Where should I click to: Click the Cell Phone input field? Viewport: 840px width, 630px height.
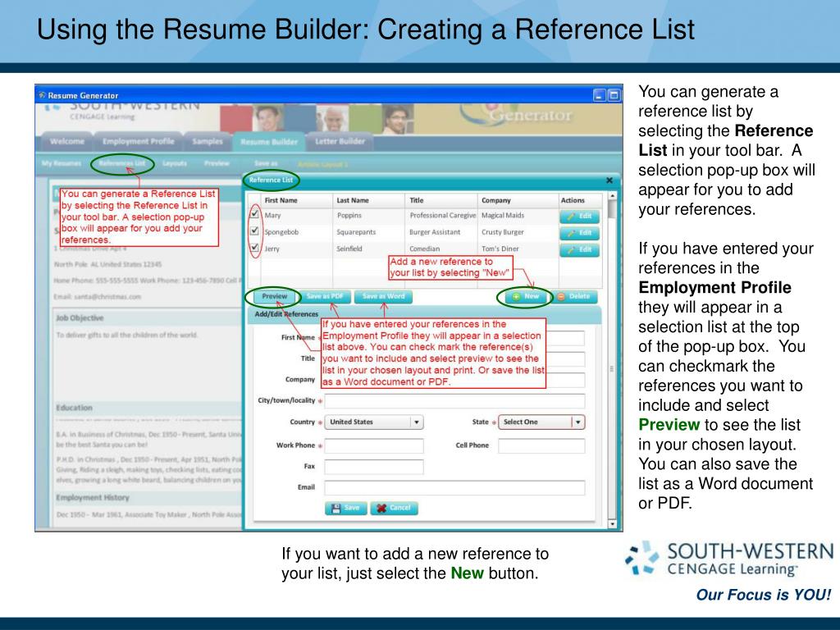click(541, 445)
